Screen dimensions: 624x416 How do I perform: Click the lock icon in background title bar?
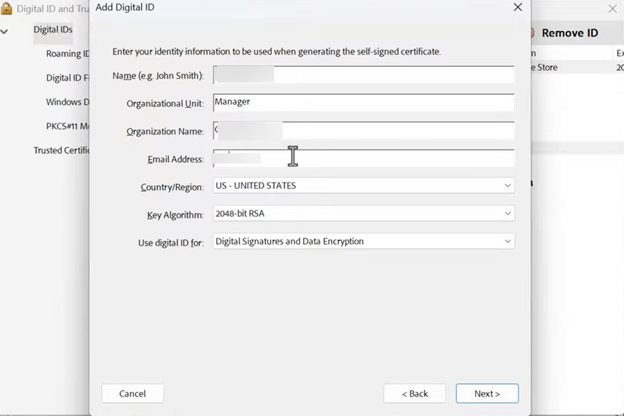click(6, 8)
